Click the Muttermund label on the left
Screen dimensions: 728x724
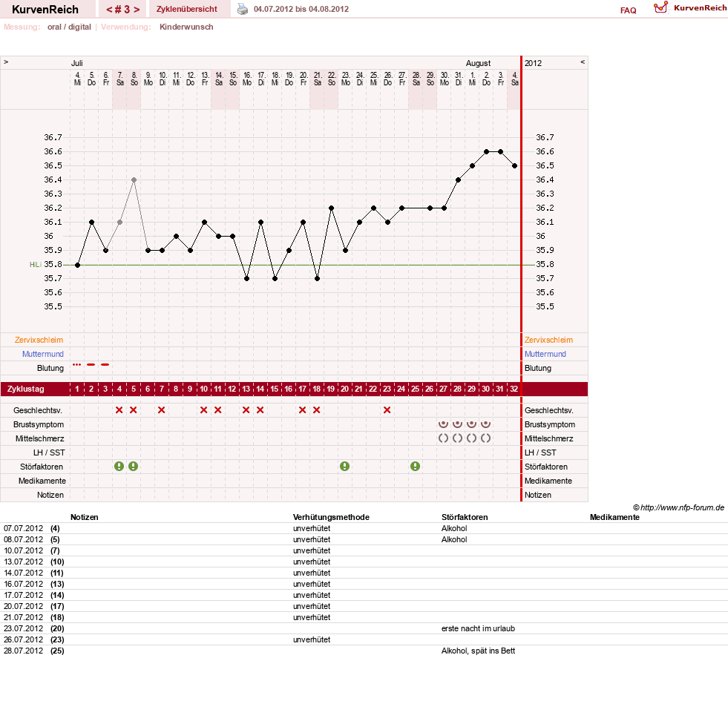43,354
